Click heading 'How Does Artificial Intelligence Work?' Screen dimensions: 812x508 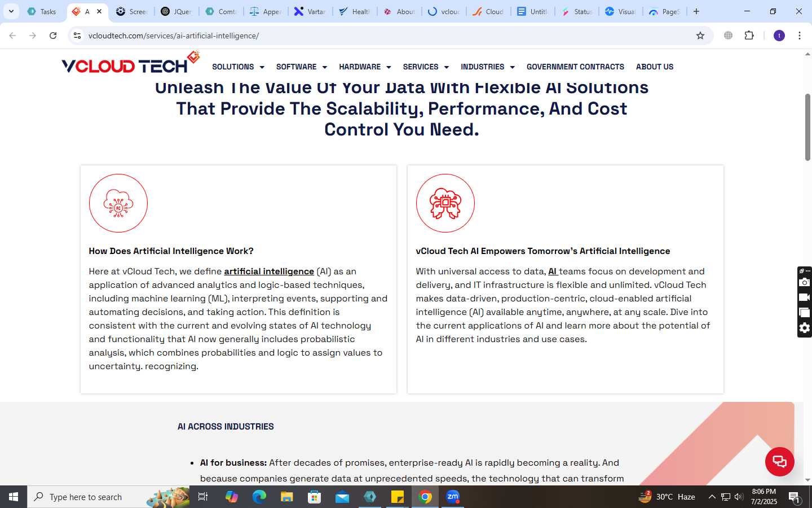pos(171,251)
